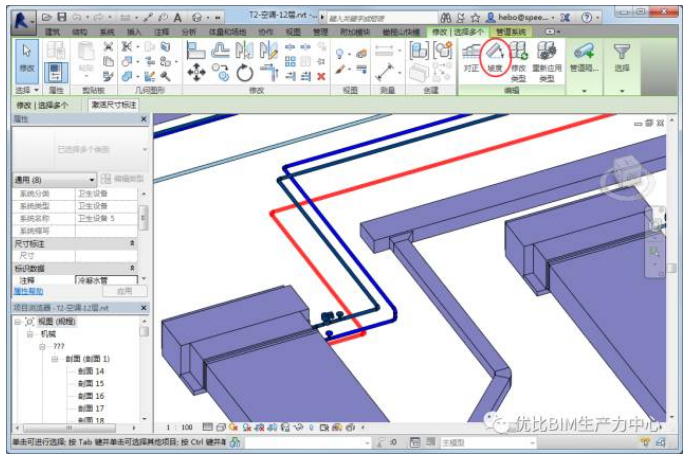Collapse the 尺寸标注 properties section
The width and height of the screenshot is (695, 461).
[x=132, y=243]
